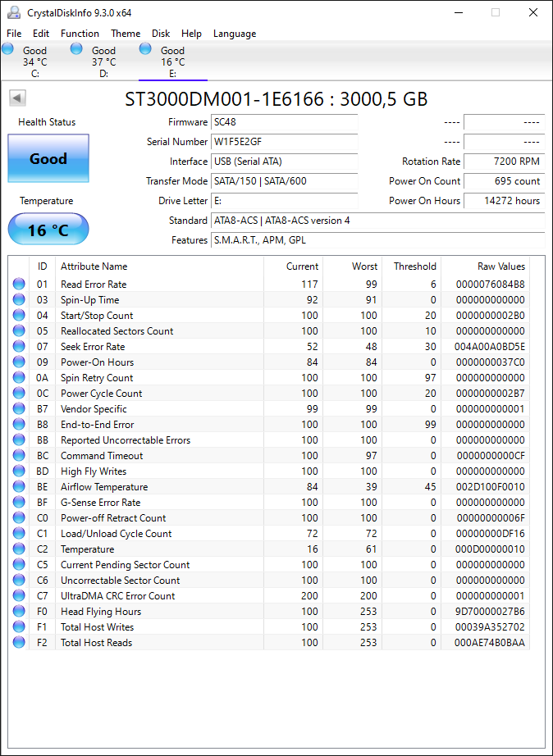The width and height of the screenshot is (553, 756).
Task: Click the ID column header
Action: tap(43, 266)
